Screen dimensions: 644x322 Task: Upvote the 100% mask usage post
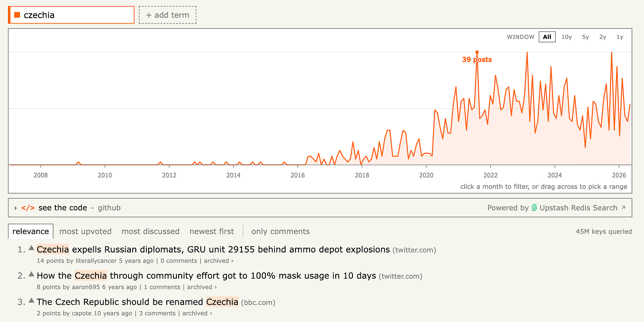pyautogui.click(x=31, y=274)
